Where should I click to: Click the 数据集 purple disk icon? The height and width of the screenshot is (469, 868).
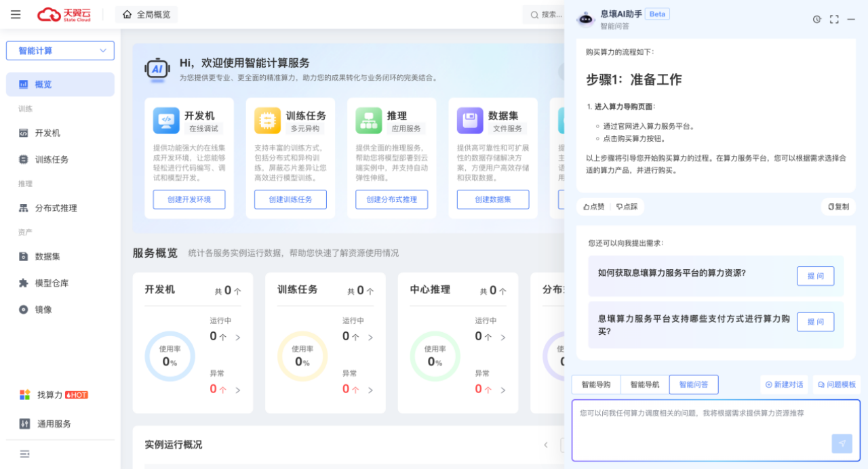pos(470,121)
